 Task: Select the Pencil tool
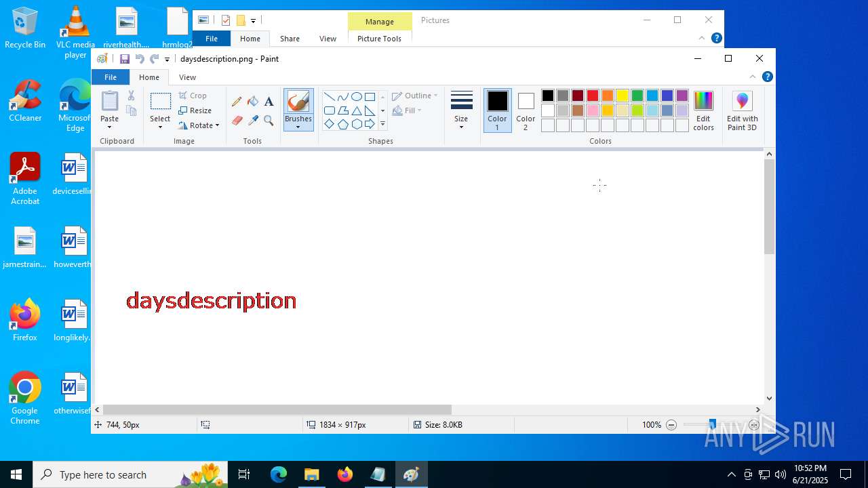coord(237,102)
